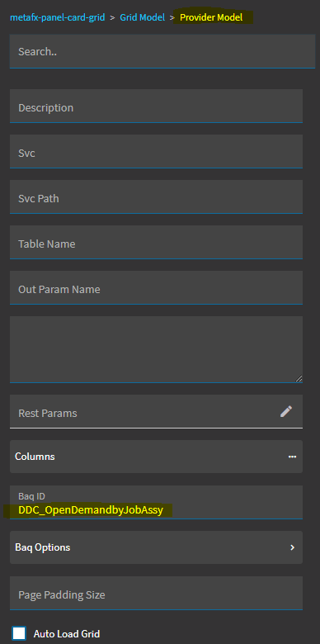Go to the metafx-panel-card-grid breadcrumb link

[58, 17]
